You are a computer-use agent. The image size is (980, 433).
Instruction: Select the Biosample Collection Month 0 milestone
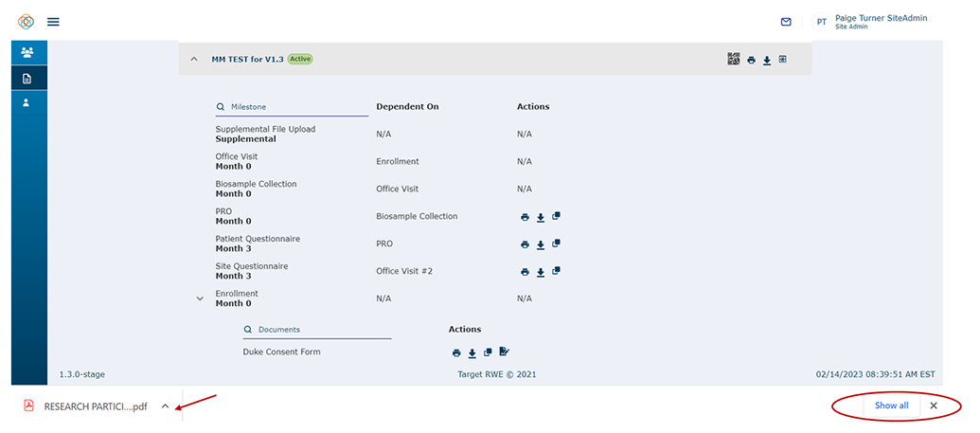click(257, 189)
